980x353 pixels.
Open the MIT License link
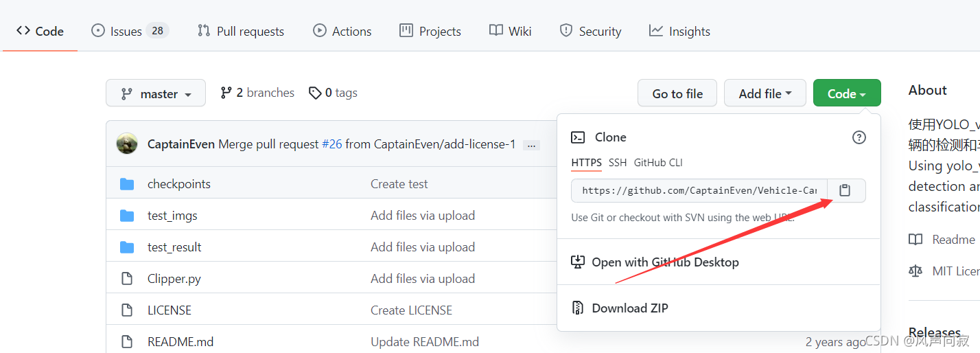pyautogui.click(x=956, y=271)
